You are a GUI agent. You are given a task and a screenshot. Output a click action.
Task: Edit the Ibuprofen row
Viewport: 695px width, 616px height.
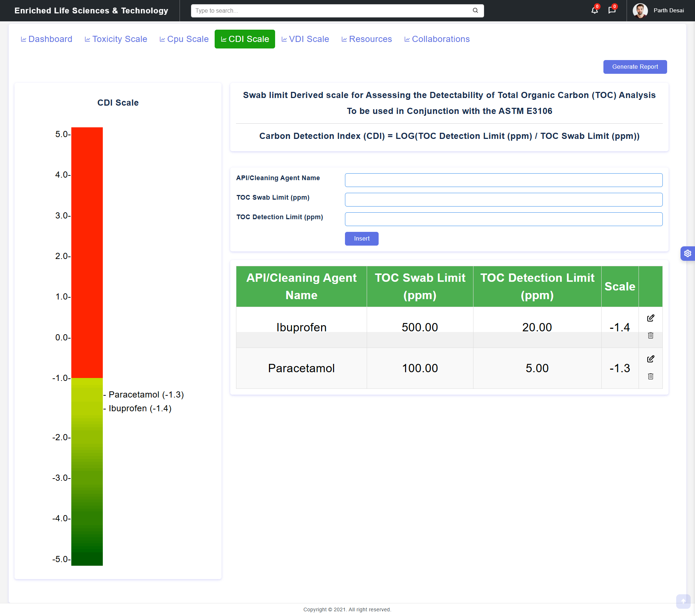650,318
